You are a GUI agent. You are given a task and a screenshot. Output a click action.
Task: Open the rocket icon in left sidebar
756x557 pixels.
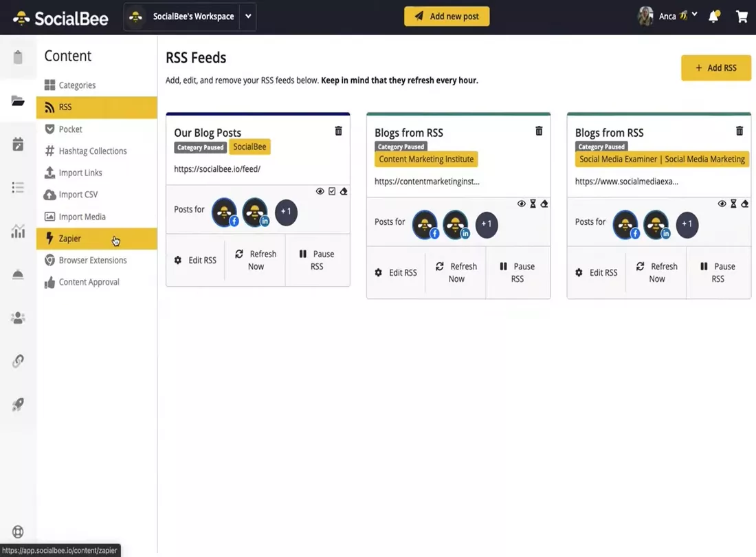[18, 404]
